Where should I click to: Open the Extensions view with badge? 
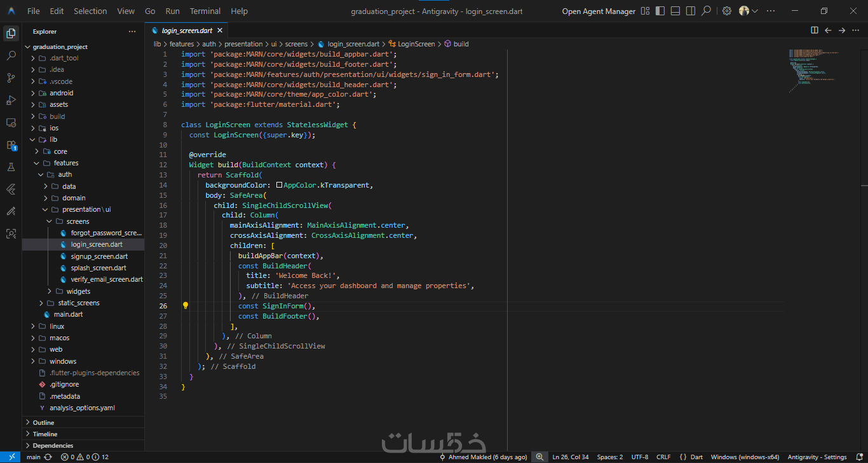(11, 145)
